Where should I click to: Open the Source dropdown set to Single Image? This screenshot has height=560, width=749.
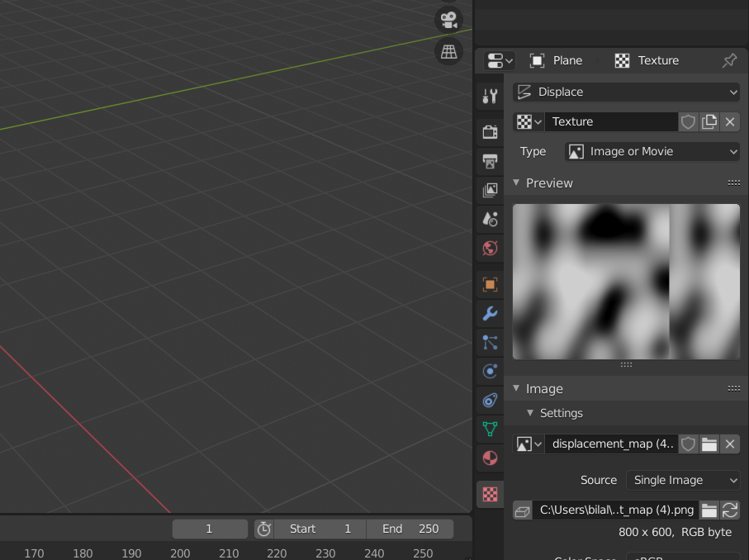click(x=682, y=480)
